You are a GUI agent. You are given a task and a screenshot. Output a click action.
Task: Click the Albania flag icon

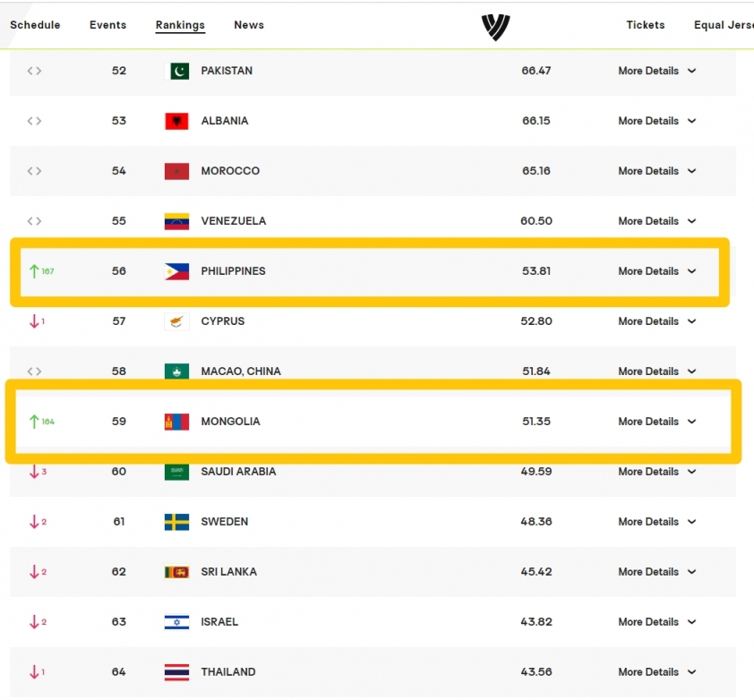click(176, 121)
